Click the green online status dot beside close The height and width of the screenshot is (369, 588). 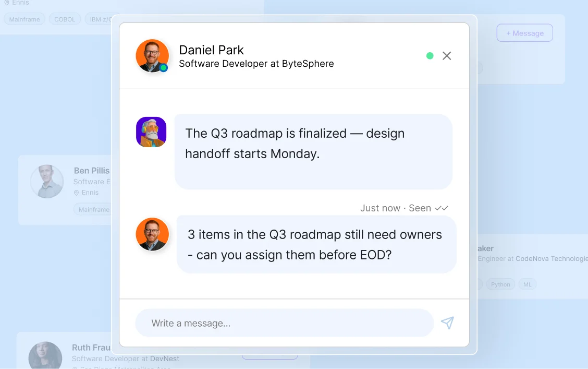coord(430,55)
